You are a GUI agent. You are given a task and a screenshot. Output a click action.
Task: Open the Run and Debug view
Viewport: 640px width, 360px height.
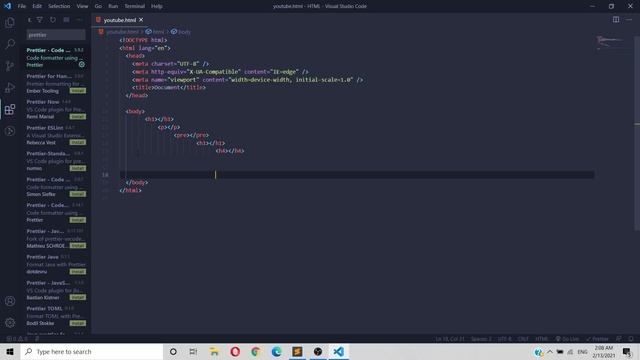pyautogui.click(x=10, y=87)
